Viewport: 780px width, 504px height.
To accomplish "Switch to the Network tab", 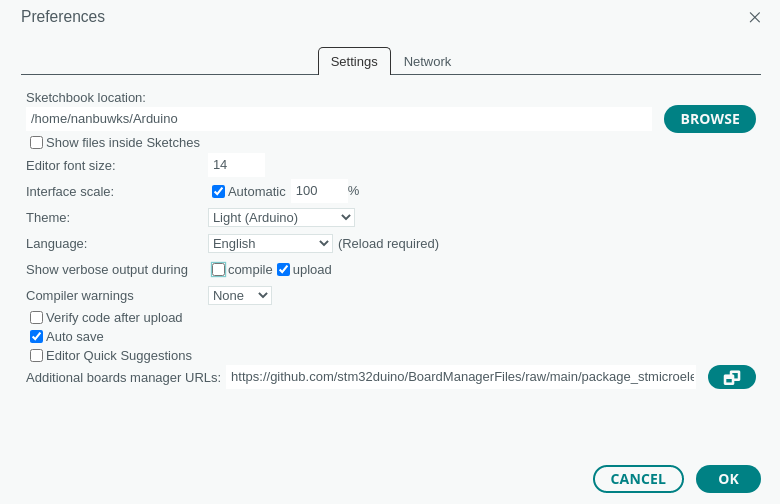I will click(427, 61).
